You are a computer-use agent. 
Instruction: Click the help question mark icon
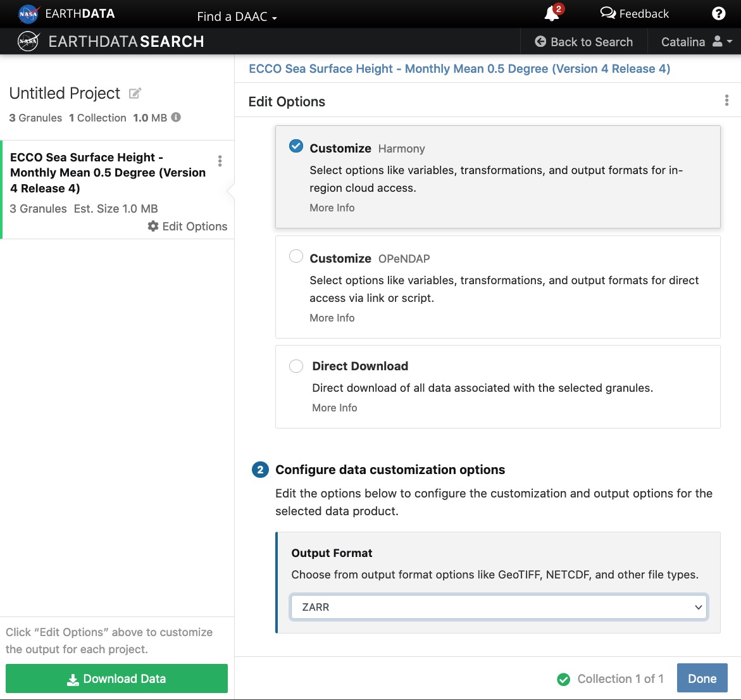click(718, 14)
